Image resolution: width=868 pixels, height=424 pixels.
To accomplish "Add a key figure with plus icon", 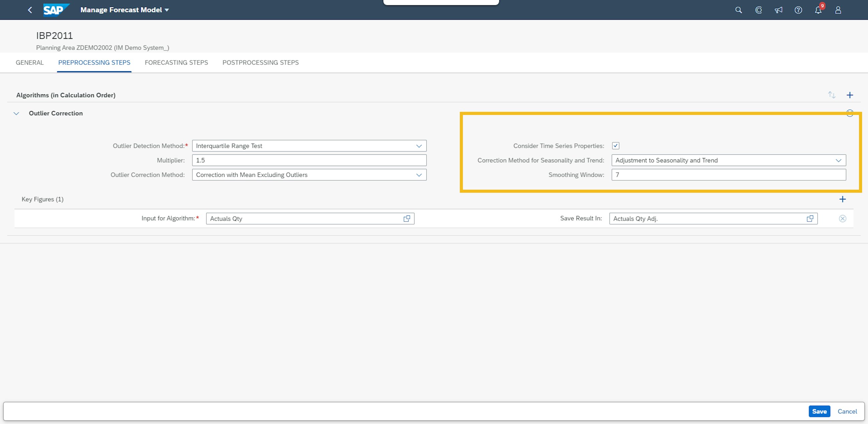I will (x=842, y=199).
